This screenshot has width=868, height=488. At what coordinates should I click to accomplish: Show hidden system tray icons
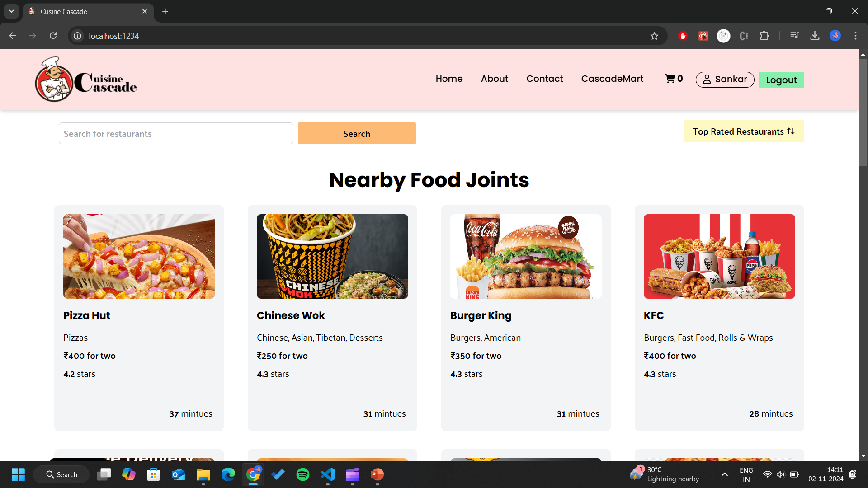pos(725,474)
